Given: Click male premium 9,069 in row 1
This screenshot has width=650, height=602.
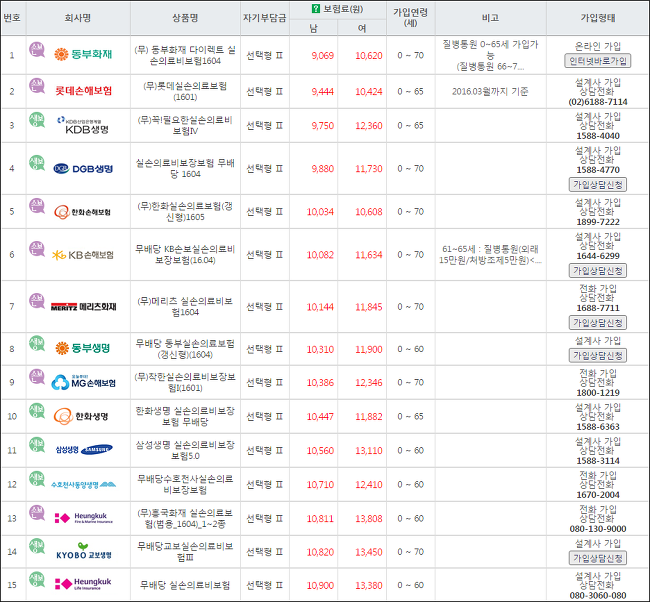Looking at the screenshot, I should coord(323,56).
